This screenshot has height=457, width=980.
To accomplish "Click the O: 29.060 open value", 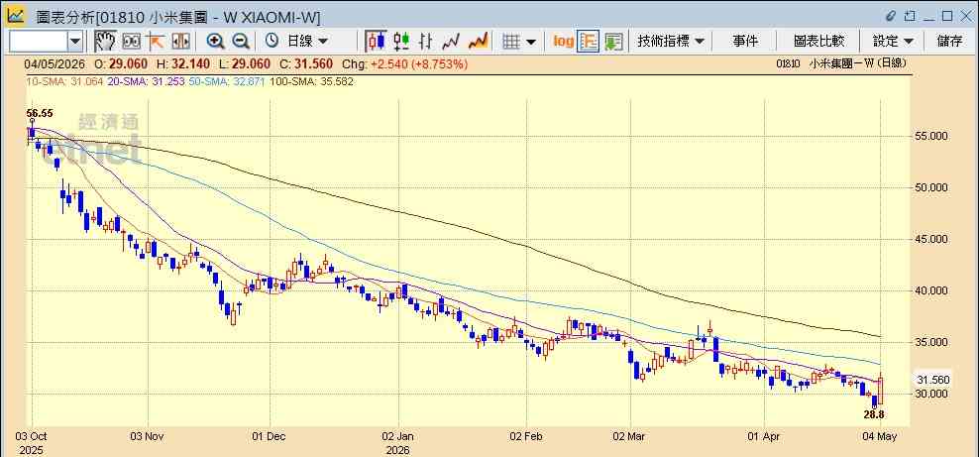I will point(121,63).
